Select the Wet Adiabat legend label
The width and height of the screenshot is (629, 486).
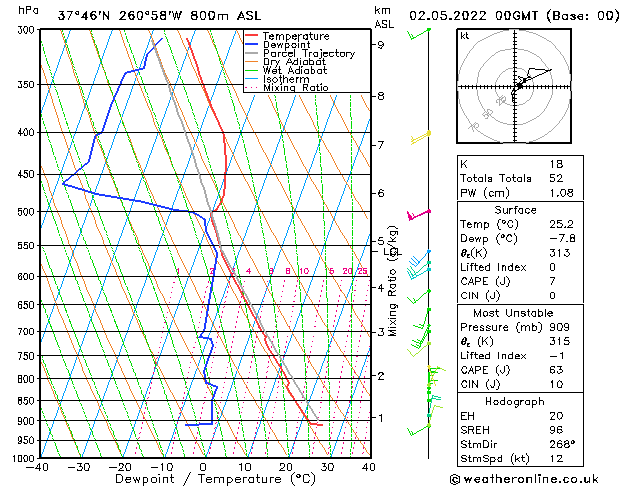coord(295,70)
